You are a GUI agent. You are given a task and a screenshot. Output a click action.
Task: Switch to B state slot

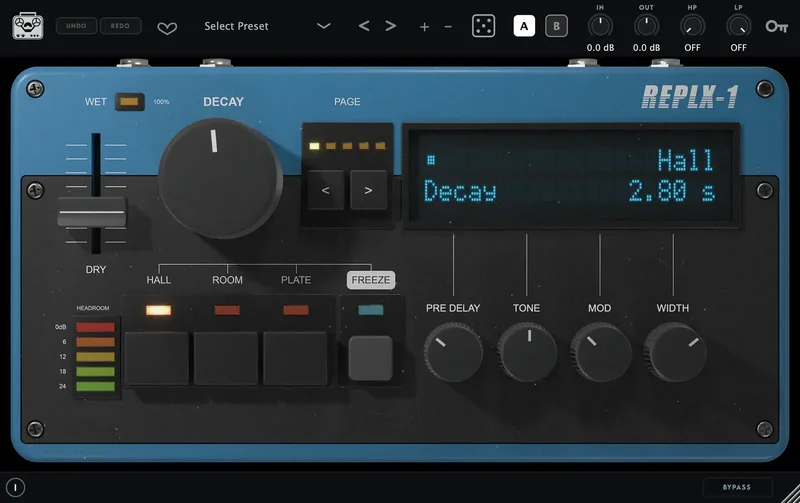pyautogui.click(x=556, y=26)
